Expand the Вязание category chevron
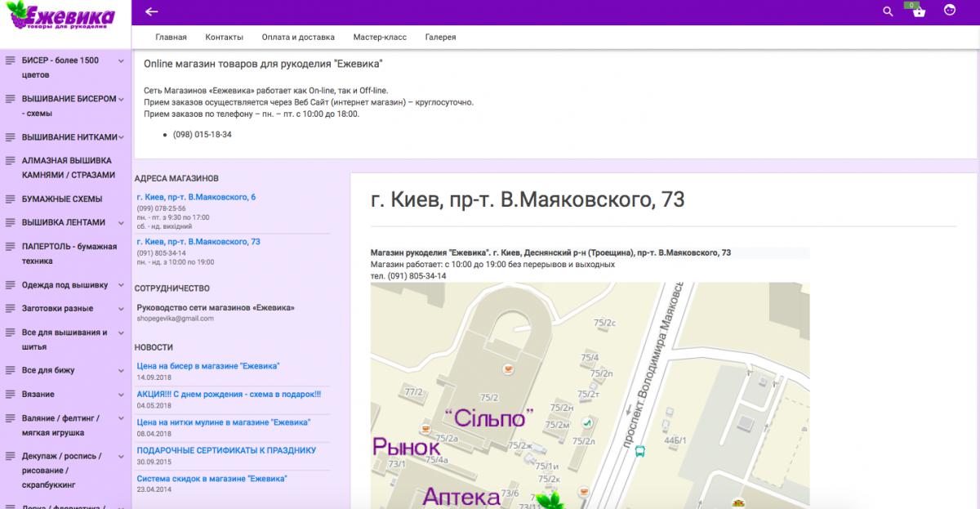 pos(121,395)
